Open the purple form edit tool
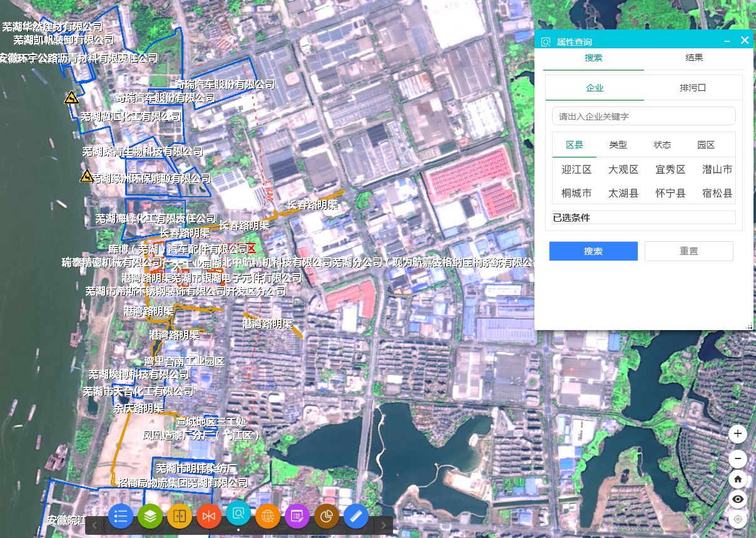 point(297,517)
